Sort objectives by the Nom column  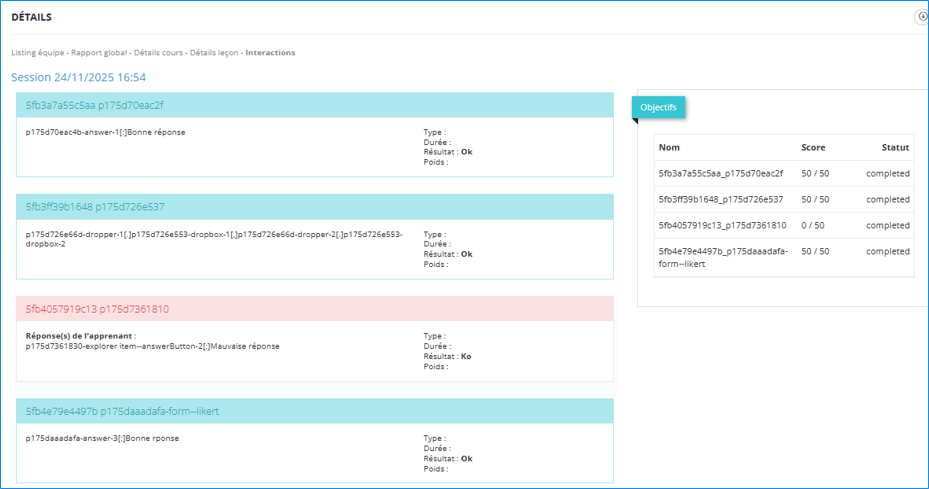click(x=669, y=148)
